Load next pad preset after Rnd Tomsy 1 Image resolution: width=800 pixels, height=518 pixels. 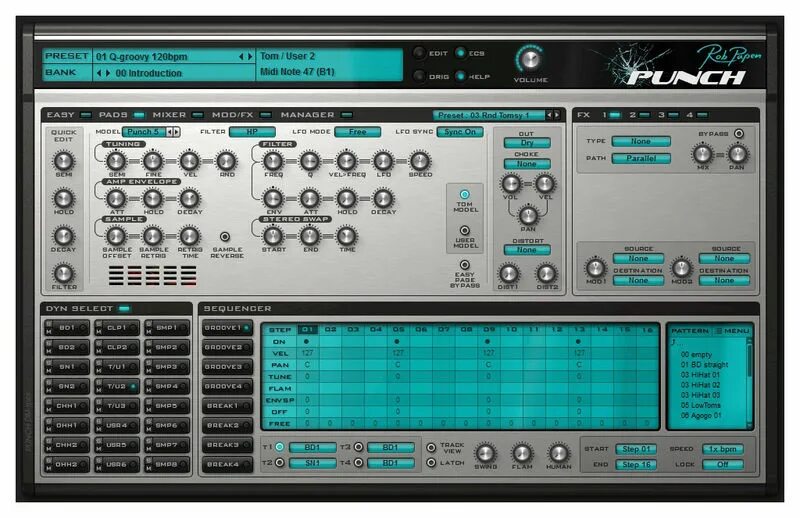tap(557, 115)
